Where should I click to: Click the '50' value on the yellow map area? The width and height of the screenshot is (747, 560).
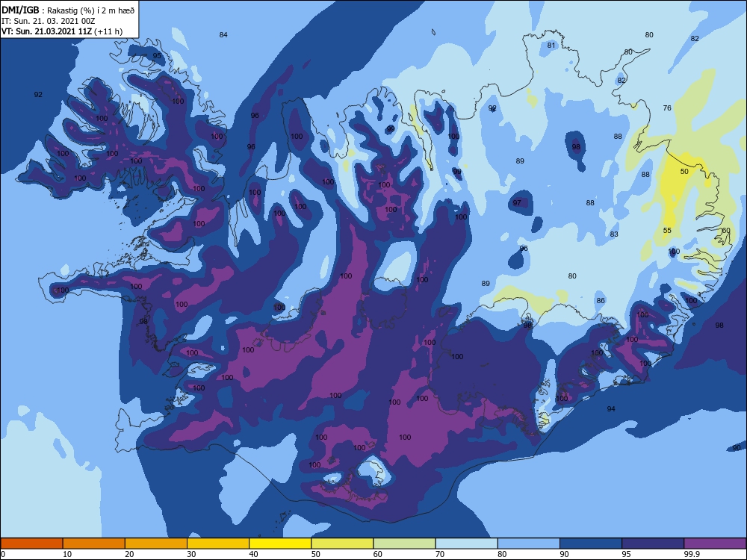(x=684, y=172)
